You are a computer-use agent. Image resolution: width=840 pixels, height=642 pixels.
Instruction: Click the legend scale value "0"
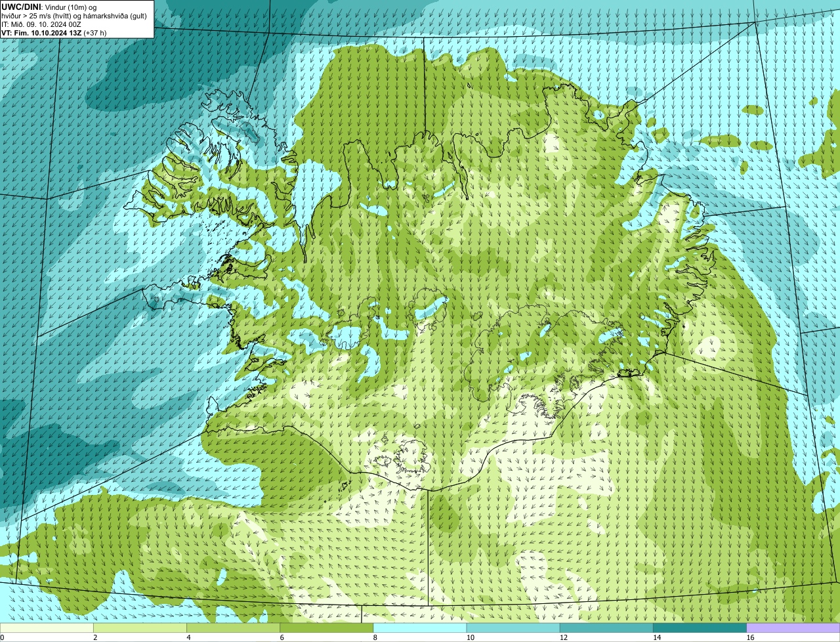(3, 637)
